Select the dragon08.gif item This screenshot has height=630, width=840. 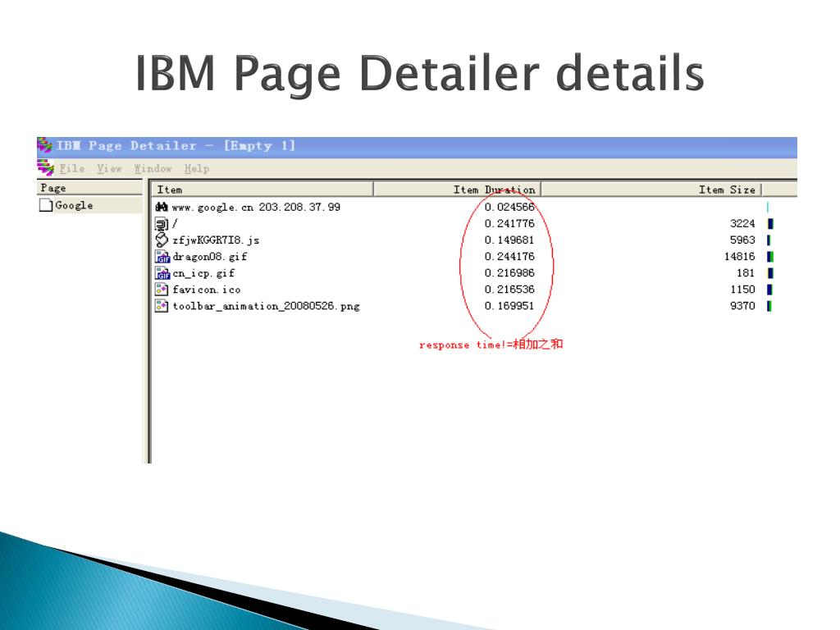[x=209, y=257]
